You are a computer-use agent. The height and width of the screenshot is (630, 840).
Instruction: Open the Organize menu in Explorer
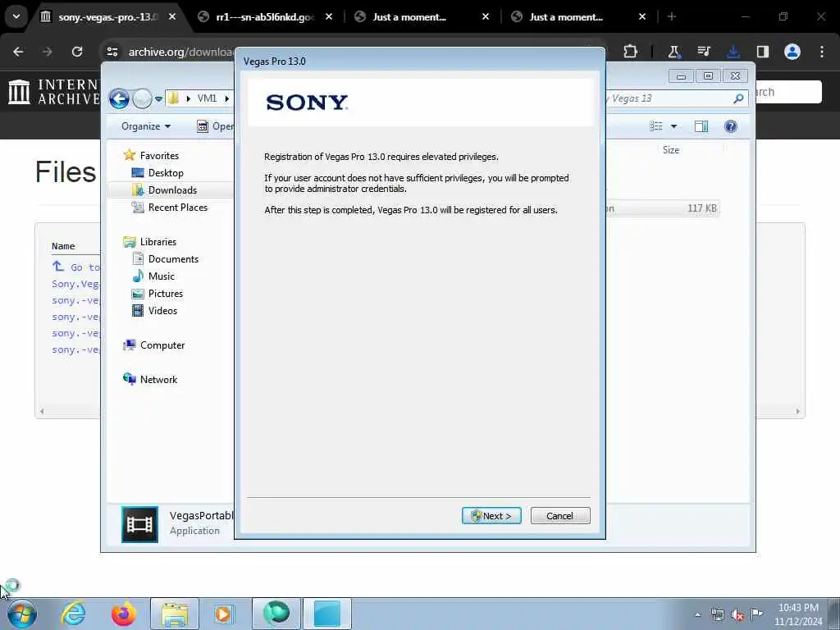click(146, 126)
